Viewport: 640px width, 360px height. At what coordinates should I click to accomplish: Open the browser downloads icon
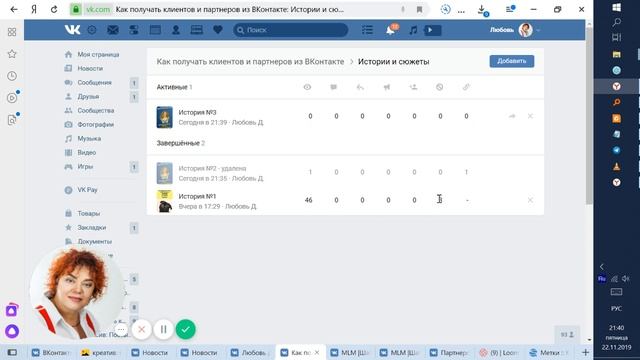coord(482,10)
